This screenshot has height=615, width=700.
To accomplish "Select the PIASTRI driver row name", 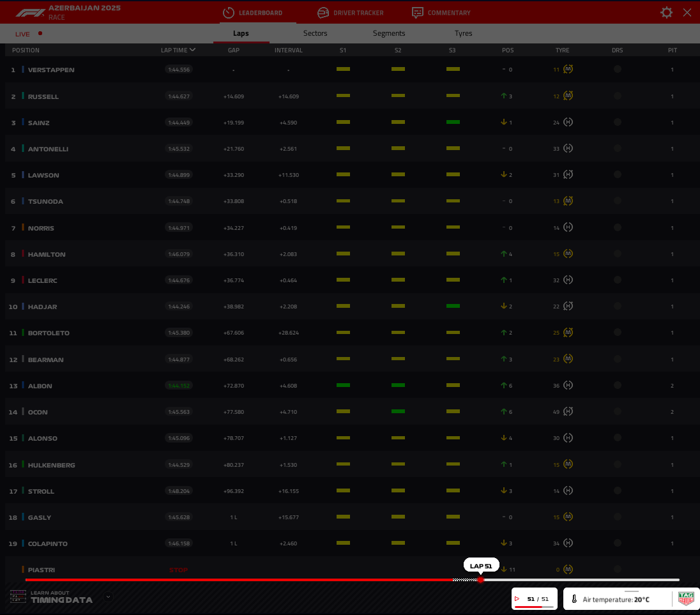I will (42, 570).
